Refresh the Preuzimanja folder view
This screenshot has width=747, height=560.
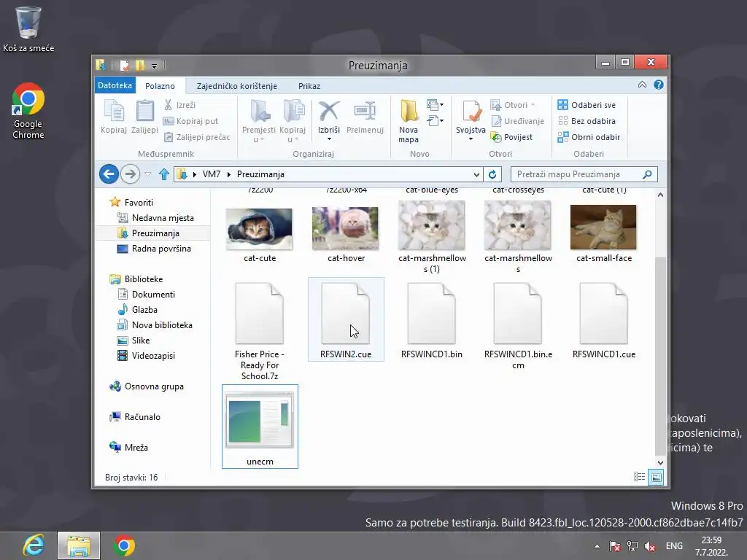pyautogui.click(x=492, y=174)
